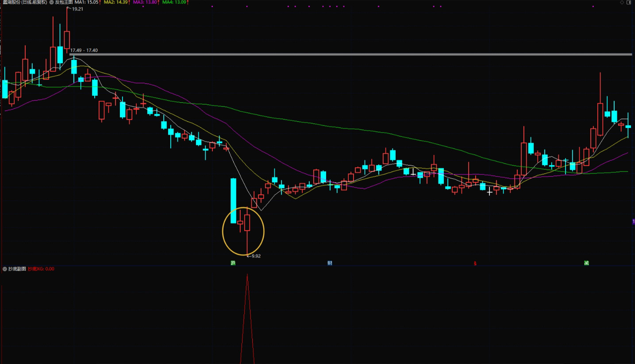Click the green 减 event marker icon
Viewport: 635px width, 364px height.
click(x=586, y=263)
